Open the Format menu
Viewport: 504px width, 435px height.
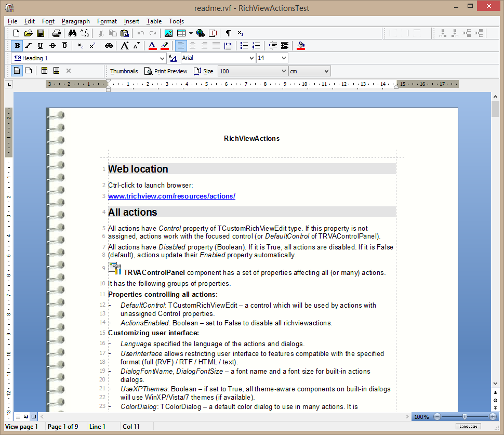point(107,21)
